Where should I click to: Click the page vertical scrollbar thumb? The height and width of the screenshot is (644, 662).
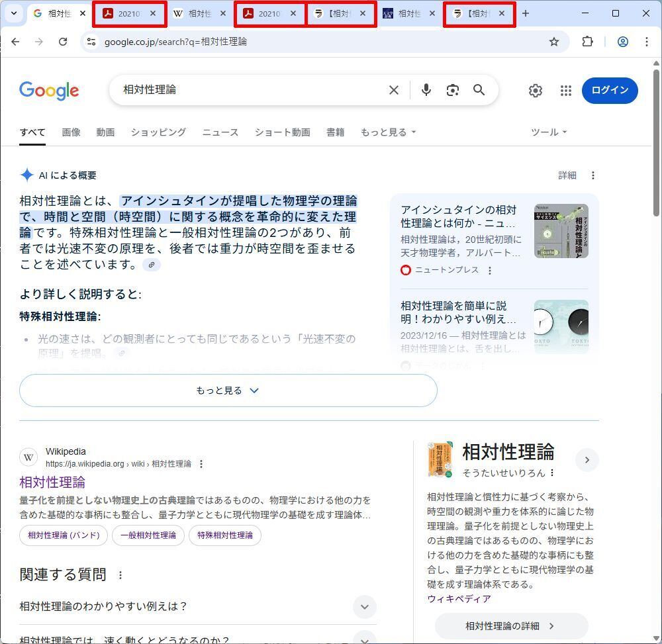[656, 144]
